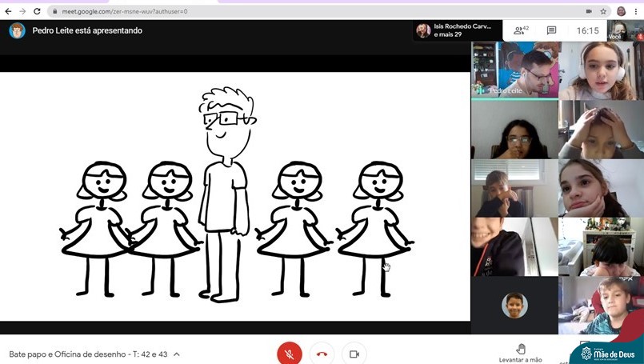The image size is (644, 364).
Task: Click your own self-view thumbnail labeled Você
Action: [x=625, y=30]
